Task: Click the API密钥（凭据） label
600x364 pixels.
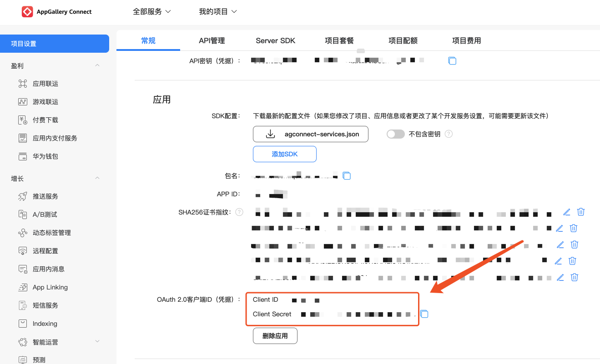Action: 215,60
